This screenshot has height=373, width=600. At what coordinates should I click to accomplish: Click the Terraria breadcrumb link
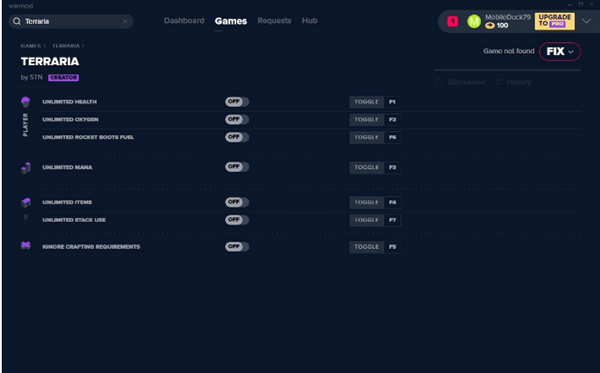[66, 46]
